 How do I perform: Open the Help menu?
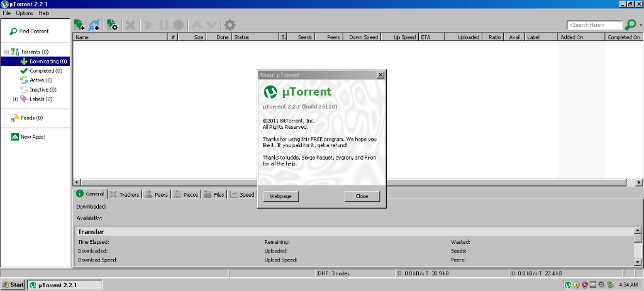pyautogui.click(x=44, y=13)
